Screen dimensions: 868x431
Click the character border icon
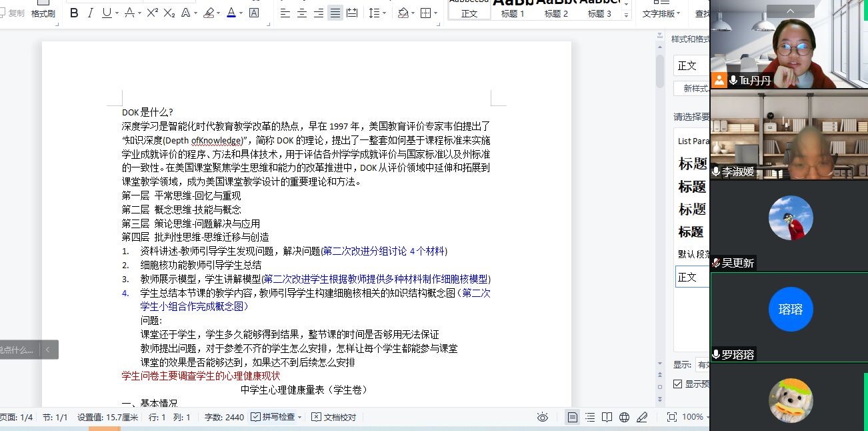coord(254,13)
